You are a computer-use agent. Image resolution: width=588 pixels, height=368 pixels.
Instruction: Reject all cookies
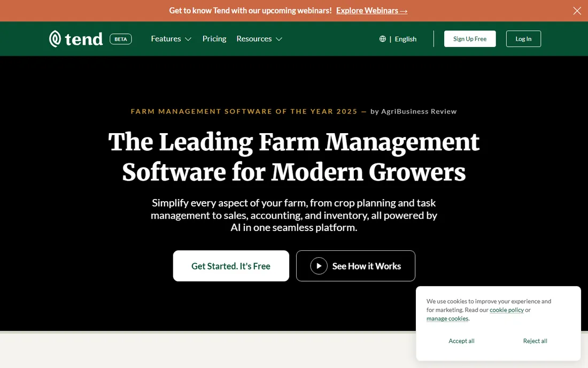pos(535,341)
